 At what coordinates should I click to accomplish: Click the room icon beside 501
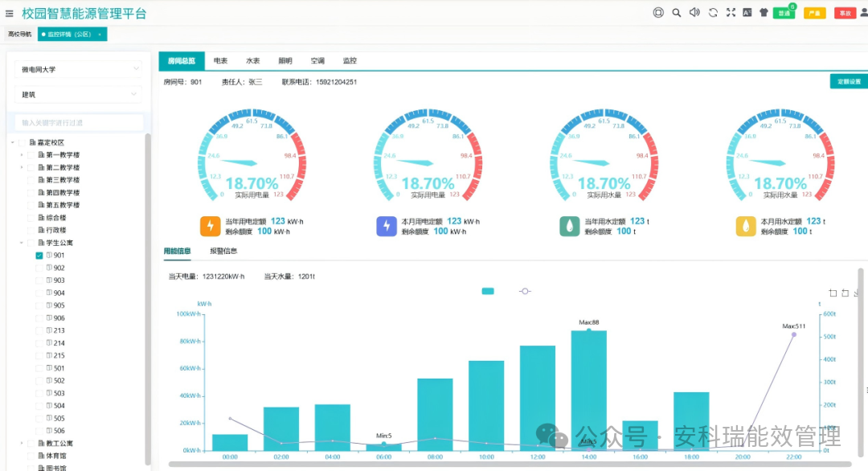pos(49,367)
